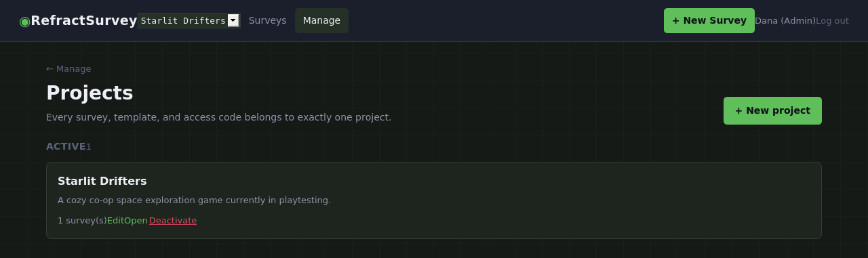Go back via the ← Manage link

[x=68, y=68]
